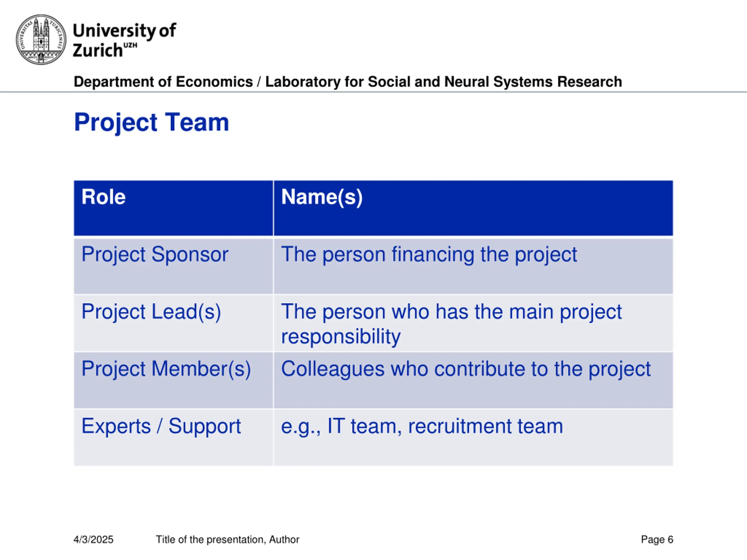The image size is (747, 560).
Task: Click the word 'Zurich' in the logo
Action: 97,50
